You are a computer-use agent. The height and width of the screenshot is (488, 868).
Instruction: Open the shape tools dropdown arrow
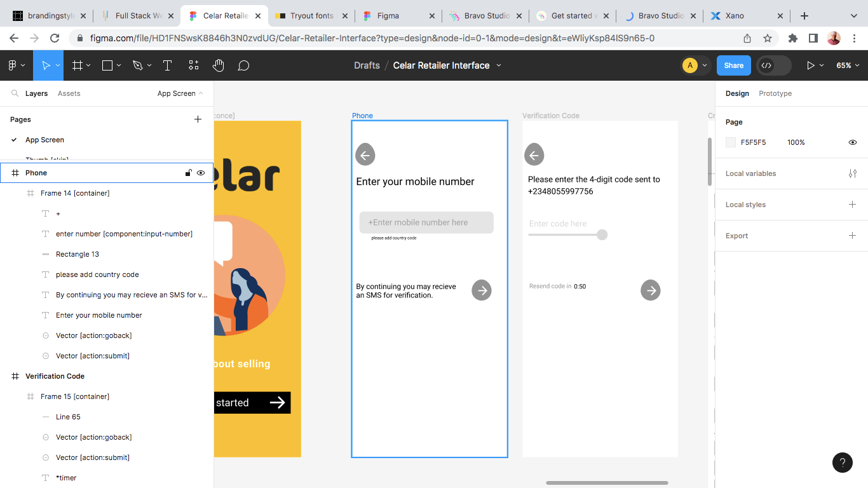click(120, 65)
